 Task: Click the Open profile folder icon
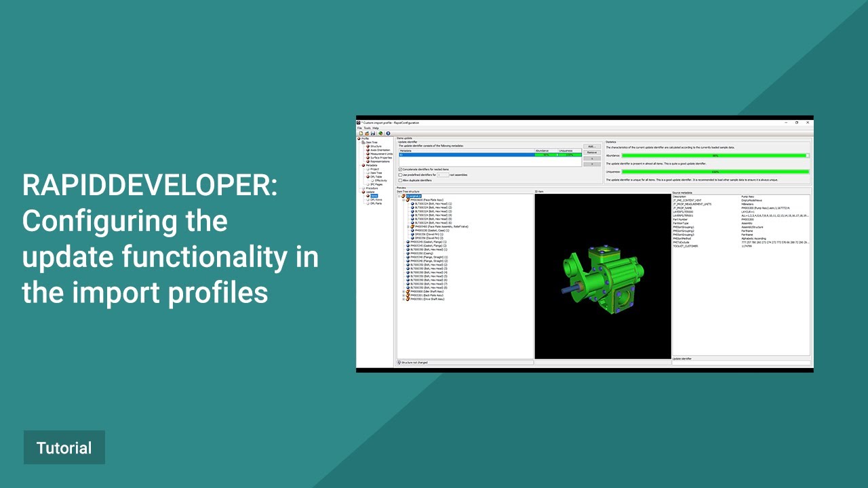[x=367, y=133]
